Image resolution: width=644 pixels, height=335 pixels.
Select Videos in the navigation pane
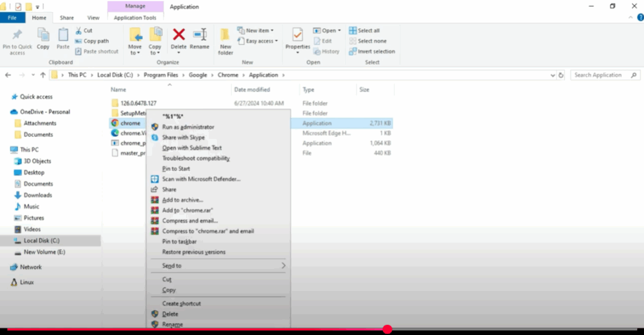click(x=28, y=229)
